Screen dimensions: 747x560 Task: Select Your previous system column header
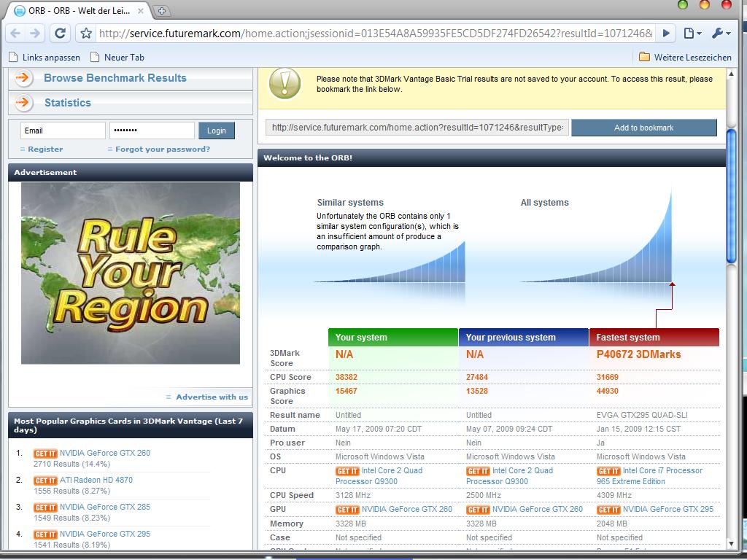point(524,337)
